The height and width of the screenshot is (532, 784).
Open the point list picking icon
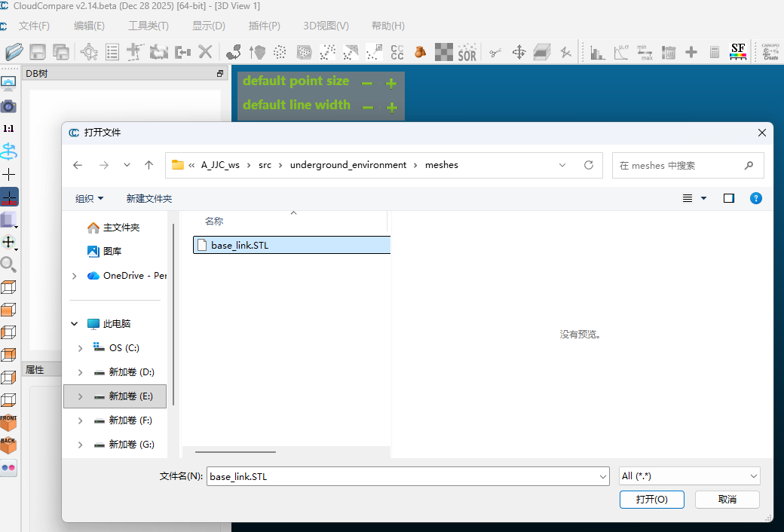pos(112,52)
